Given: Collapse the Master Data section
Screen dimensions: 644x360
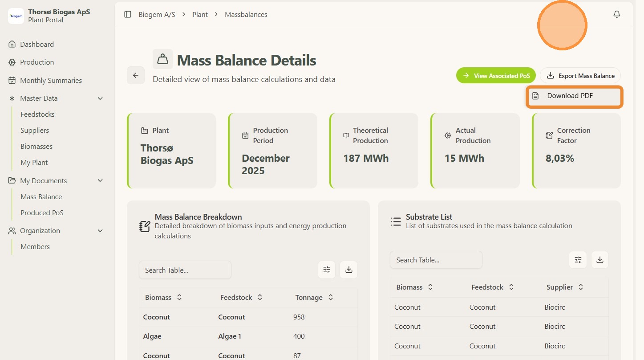Looking at the screenshot, I should pyautogui.click(x=100, y=98).
